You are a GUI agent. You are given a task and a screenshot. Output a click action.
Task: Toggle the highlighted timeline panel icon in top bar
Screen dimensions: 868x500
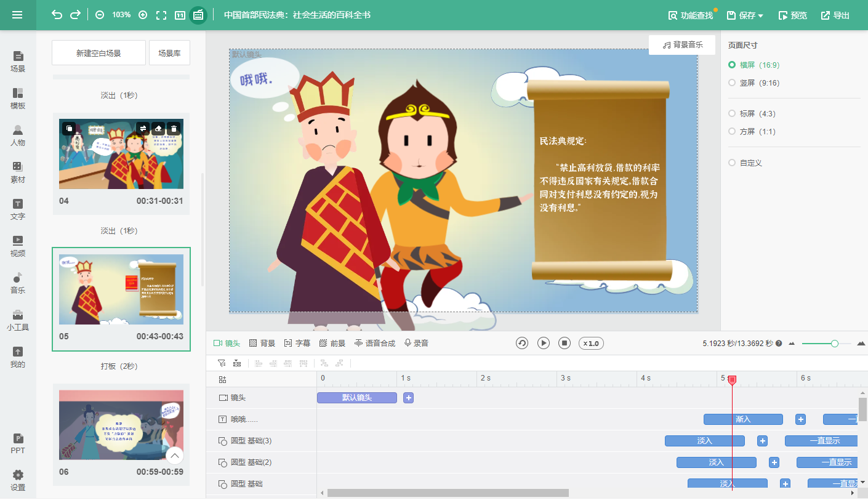[198, 15]
